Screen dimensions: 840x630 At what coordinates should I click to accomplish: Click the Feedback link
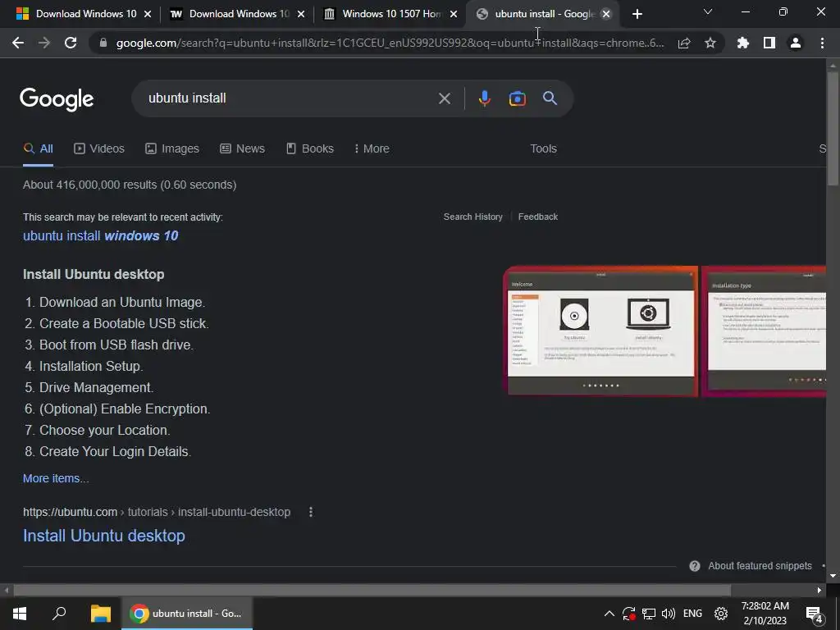tap(538, 217)
